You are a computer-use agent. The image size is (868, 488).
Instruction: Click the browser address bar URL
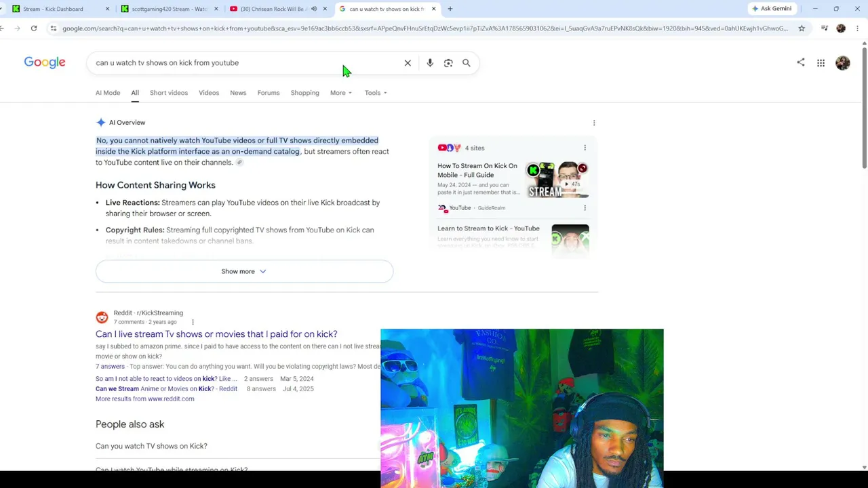425,28
